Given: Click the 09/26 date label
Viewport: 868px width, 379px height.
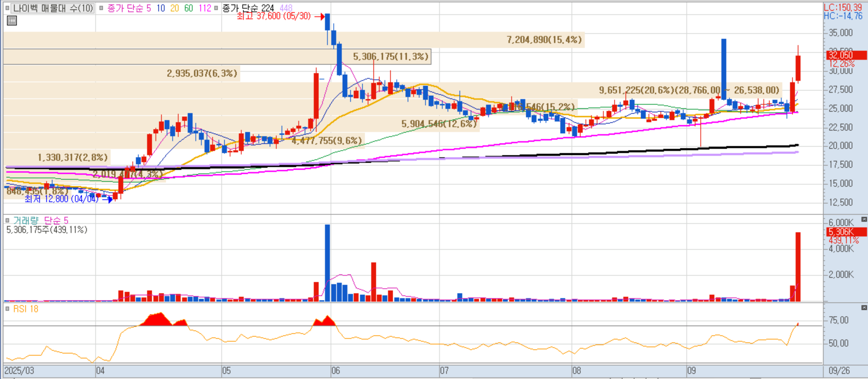Looking at the screenshot, I should 839,371.
